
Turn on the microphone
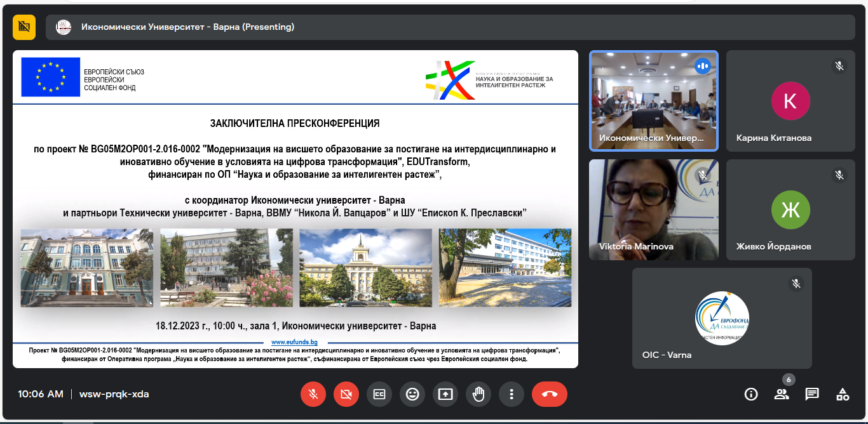click(x=313, y=394)
